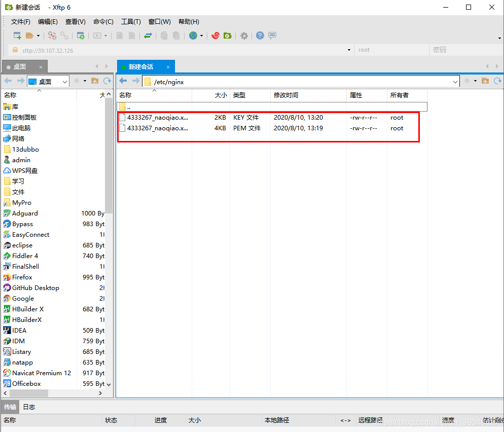
Task: Click the transfer-right page arrow icon
Action: (x=132, y=35)
